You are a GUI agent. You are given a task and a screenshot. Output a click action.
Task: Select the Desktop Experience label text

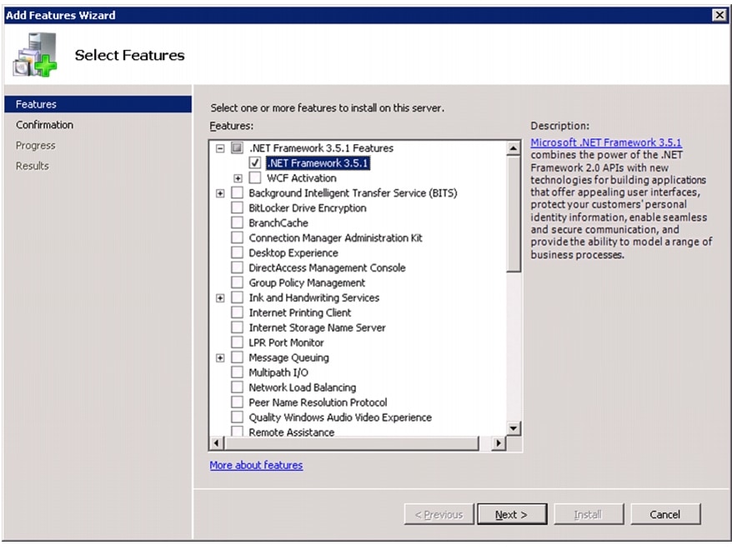pyautogui.click(x=293, y=252)
